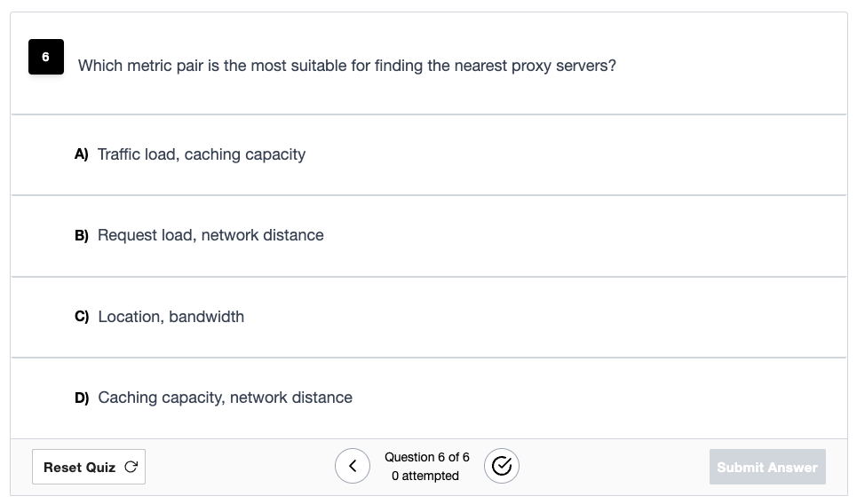Image resolution: width=857 pixels, height=504 pixels.
Task: Choose option C Location, bandwidth
Action: tap(428, 318)
